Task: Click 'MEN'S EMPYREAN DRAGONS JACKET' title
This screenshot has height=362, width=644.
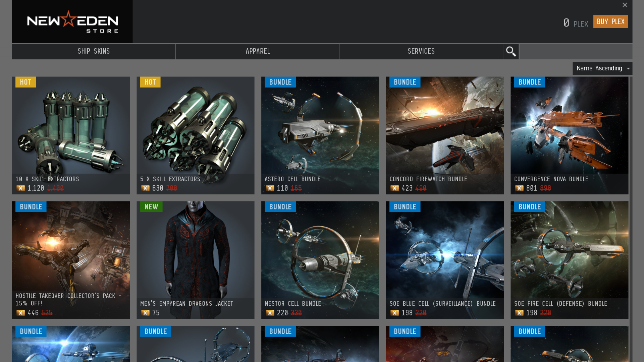Action: (186, 304)
